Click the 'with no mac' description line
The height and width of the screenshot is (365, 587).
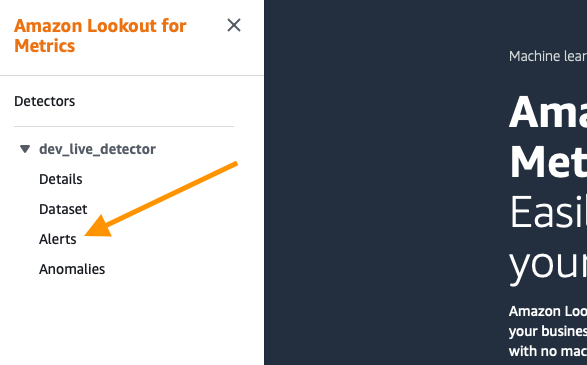548,351
